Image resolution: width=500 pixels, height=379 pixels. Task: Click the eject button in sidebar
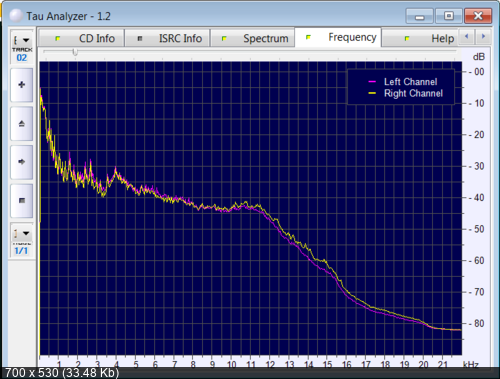(22, 124)
